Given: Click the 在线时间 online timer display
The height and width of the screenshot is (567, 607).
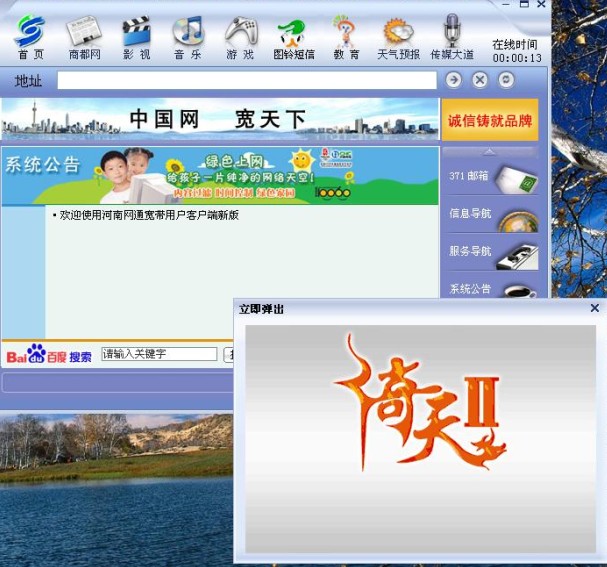Looking at the screenshot, I should point(516,51).
